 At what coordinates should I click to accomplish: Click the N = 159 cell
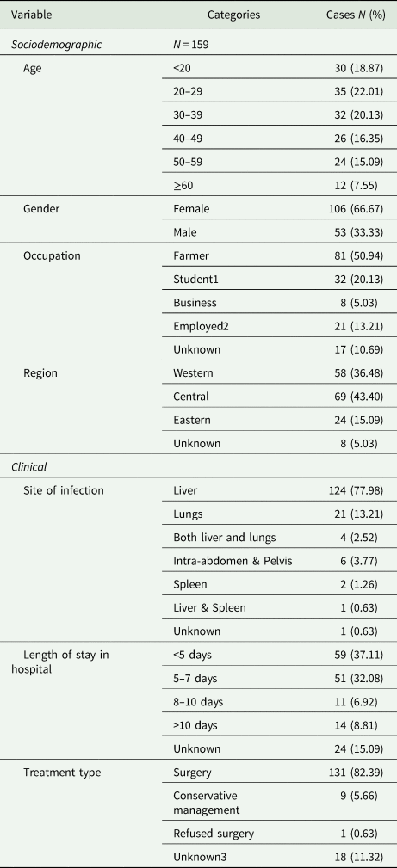[x=191, y=46]
